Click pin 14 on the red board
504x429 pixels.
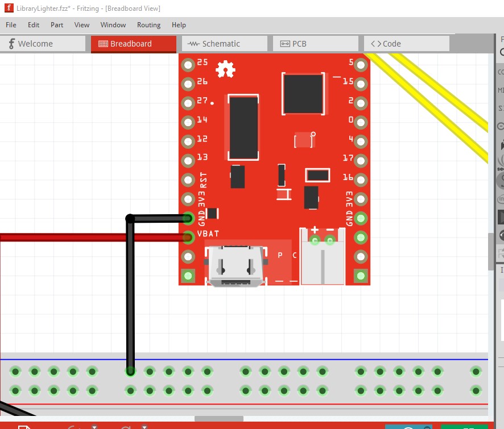point(188,122)
